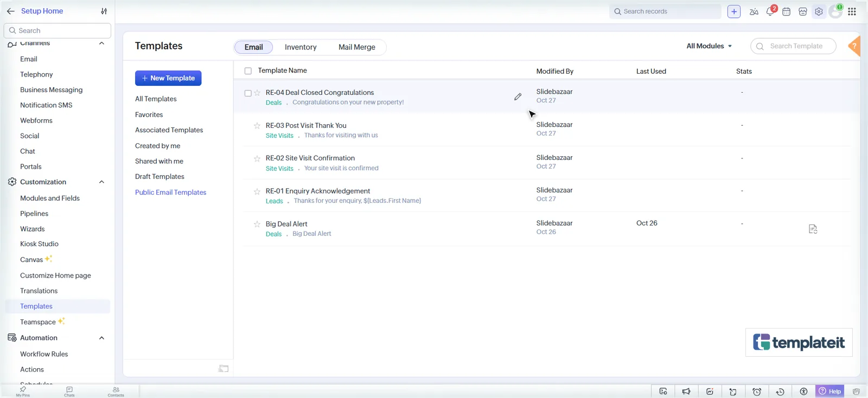Image resolution: width=868 pixels, height=398 pixels.
Task: Open the sidebar filter settings icon
Action: click(x=104, y=11)
